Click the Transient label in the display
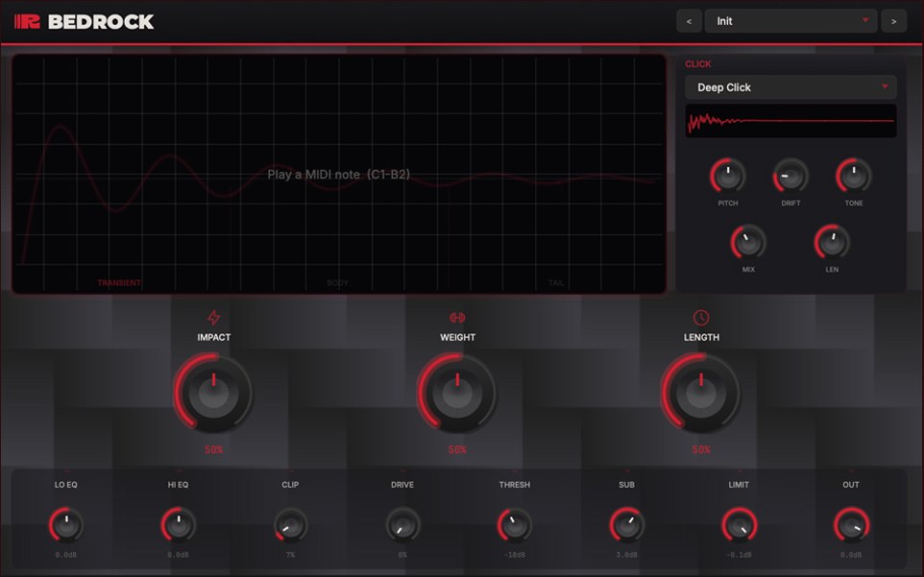 pyautogui.click(x=120, y=283)
